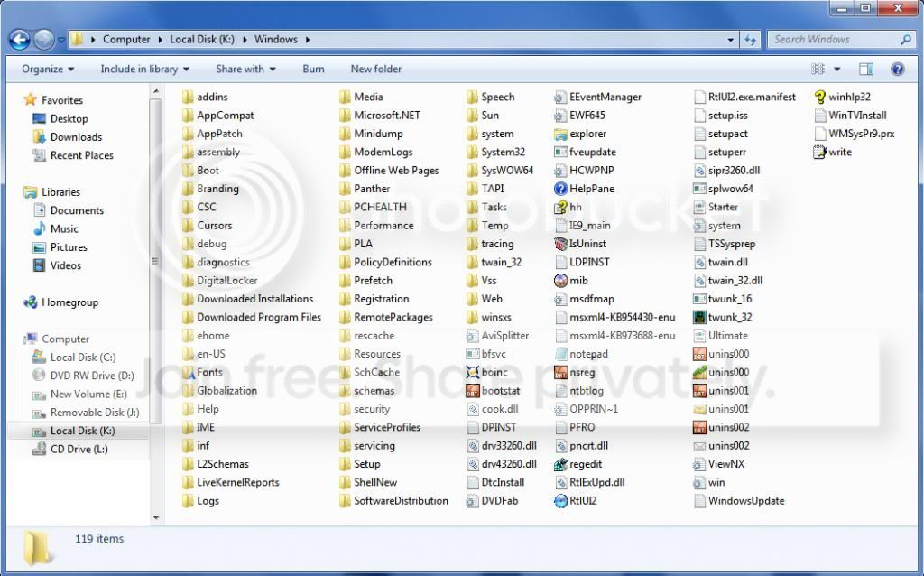924x576 pixels.
Task: Open the view options dropdown arrow
Action: coord(836,69)
